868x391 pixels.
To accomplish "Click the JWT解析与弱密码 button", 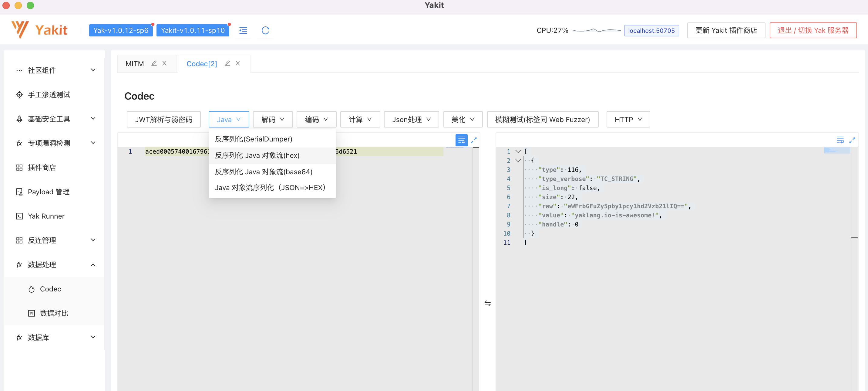I will pyautogui.click(x=163, y=119).
